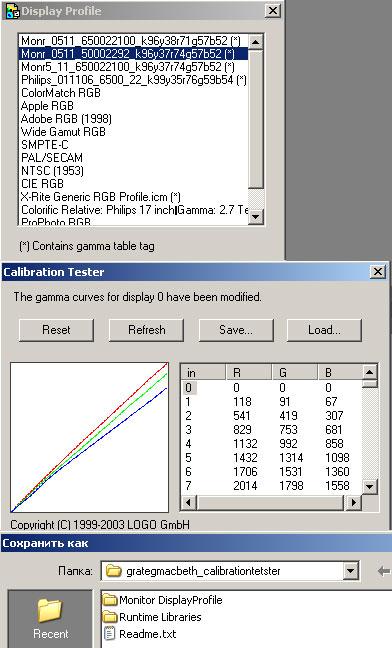The height and width of the screenshot is (648, 392).
Task: Click the back arrow in save dialog
Action: click(x=383, y=571)
